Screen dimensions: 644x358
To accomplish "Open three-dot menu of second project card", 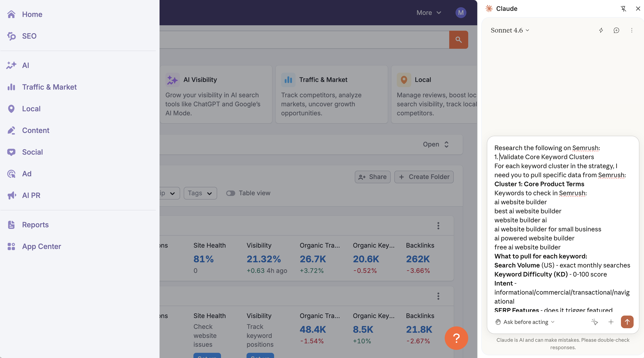I will (x=438, y=296).
